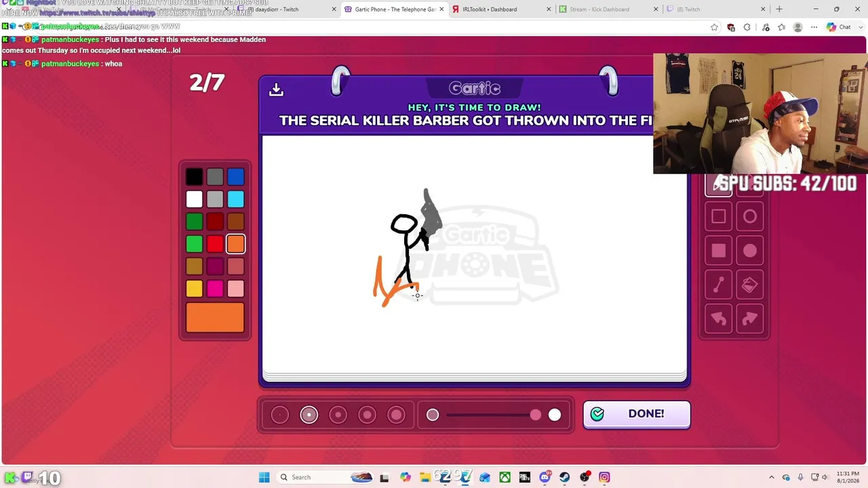The image size is (868, 488).
Task: Pick the dark gray color swatch
Action: pos(215,177)
